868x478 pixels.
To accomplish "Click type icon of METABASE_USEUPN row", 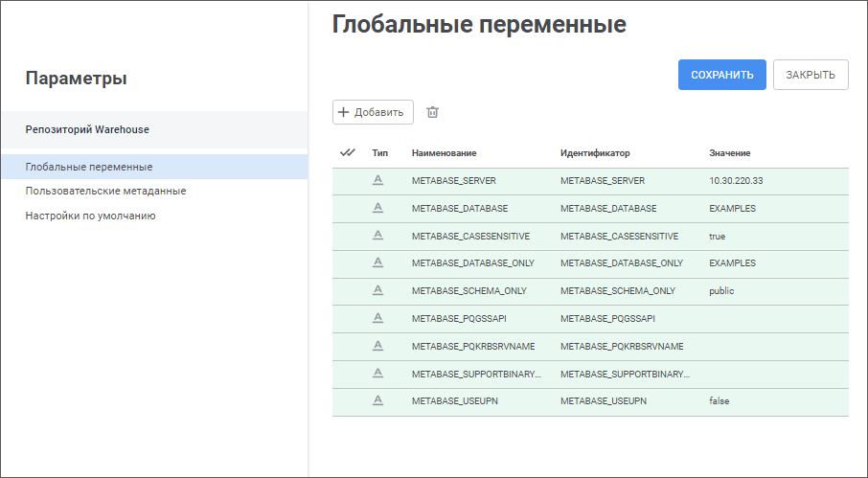I will point(377,401).
